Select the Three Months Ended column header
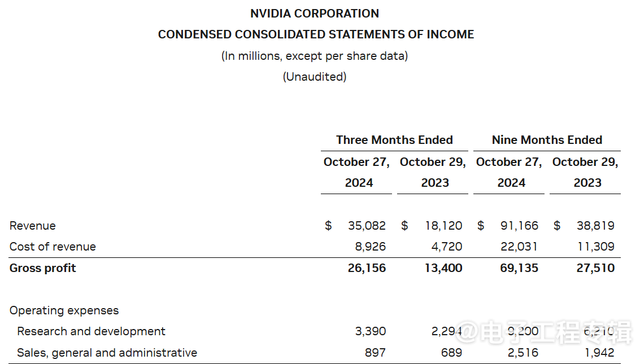This screenshot has width=640, height=364. tap(394, 140)
